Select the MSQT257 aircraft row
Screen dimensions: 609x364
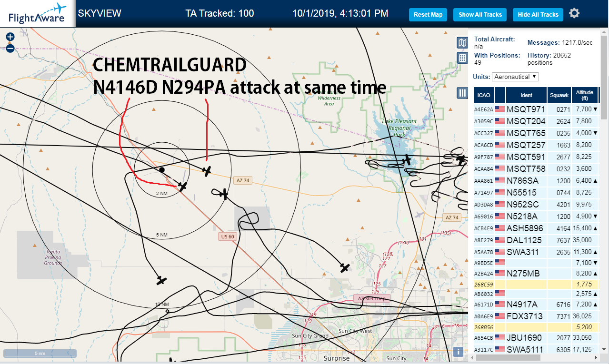536,145
